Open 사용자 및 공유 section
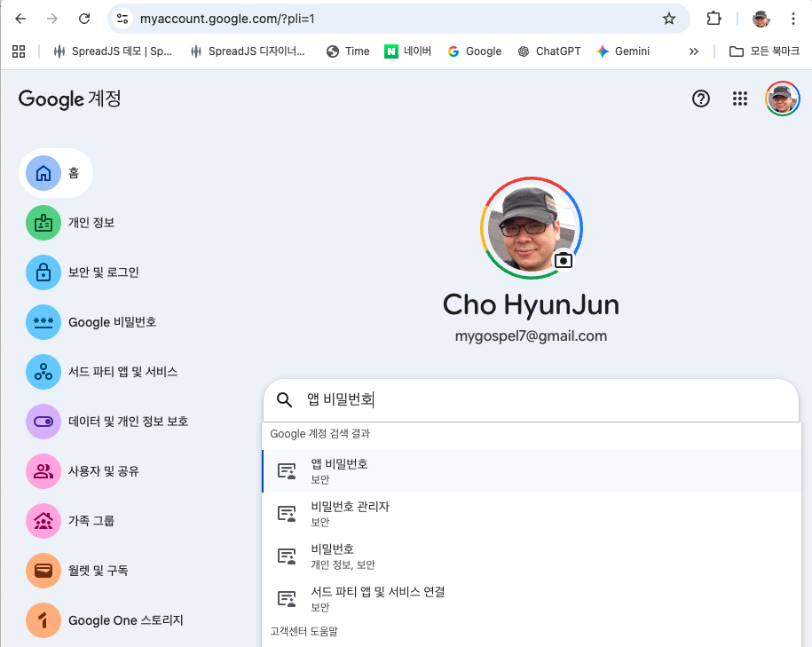The width and height of the screenshot is (812, 647). click(x=83, y=471)
